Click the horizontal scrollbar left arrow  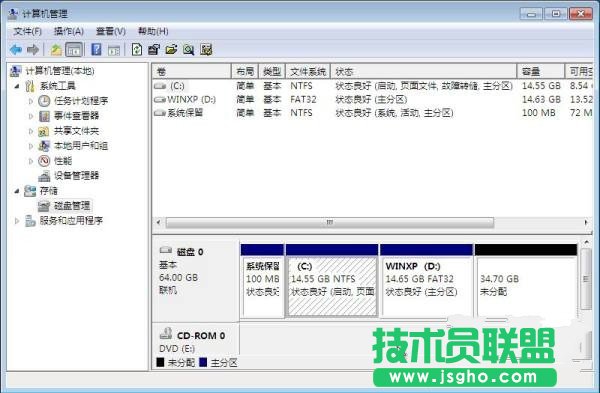coord(158,222)
